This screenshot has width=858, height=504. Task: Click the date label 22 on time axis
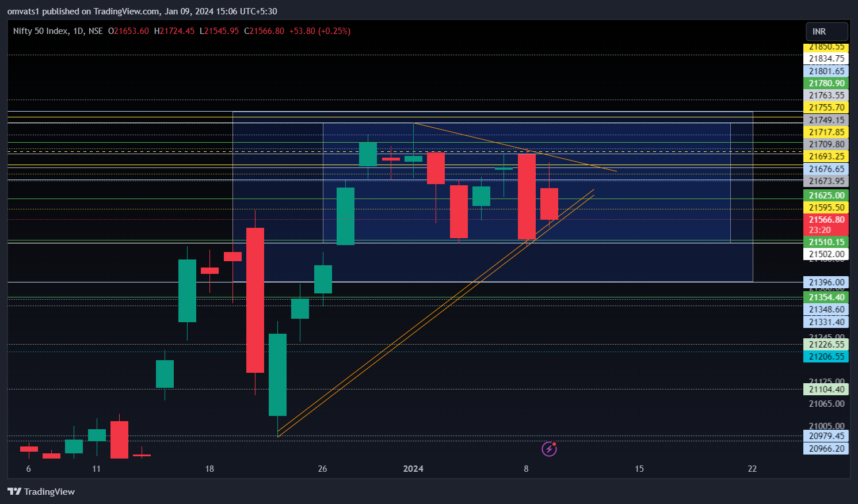752,469
